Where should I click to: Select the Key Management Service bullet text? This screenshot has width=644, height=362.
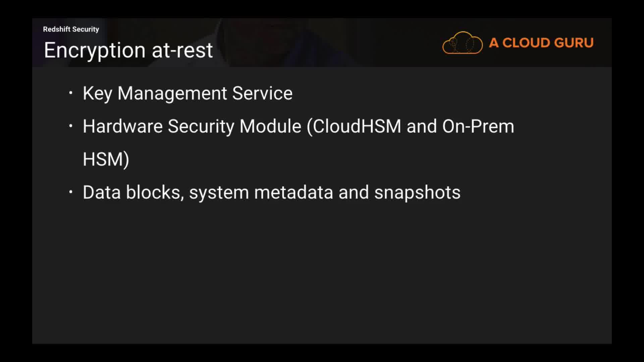[x=187, y=93]
